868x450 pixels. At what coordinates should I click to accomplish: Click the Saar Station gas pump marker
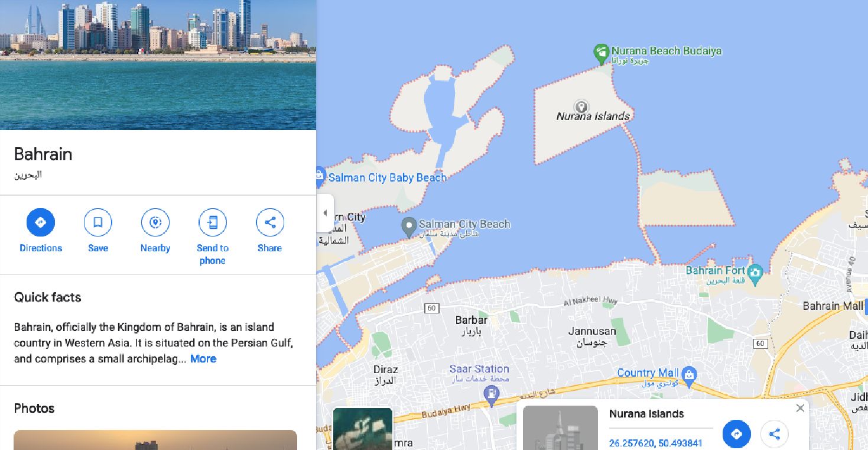click(491, 394)
